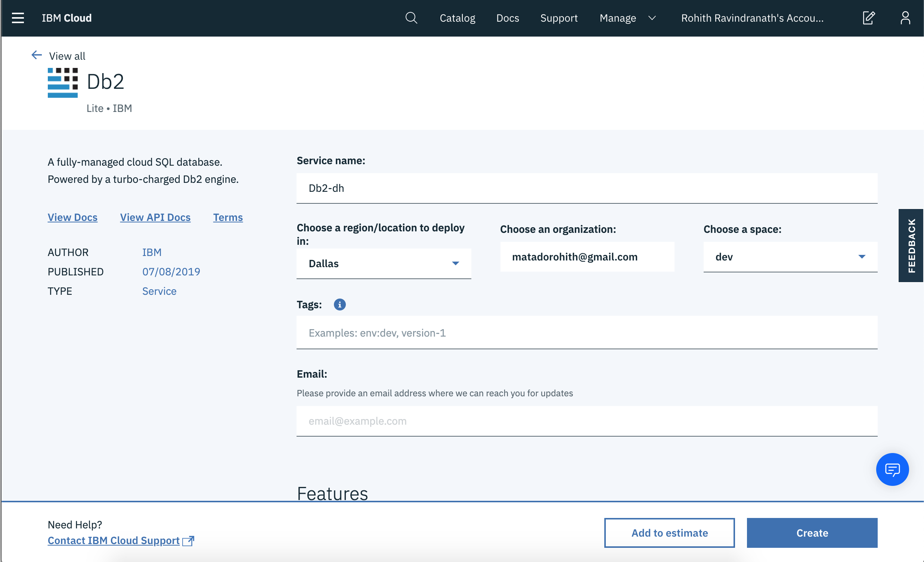Open Contact IBM Cloud Support link
The width and height of the screenshot is (924, 562).
114,540
